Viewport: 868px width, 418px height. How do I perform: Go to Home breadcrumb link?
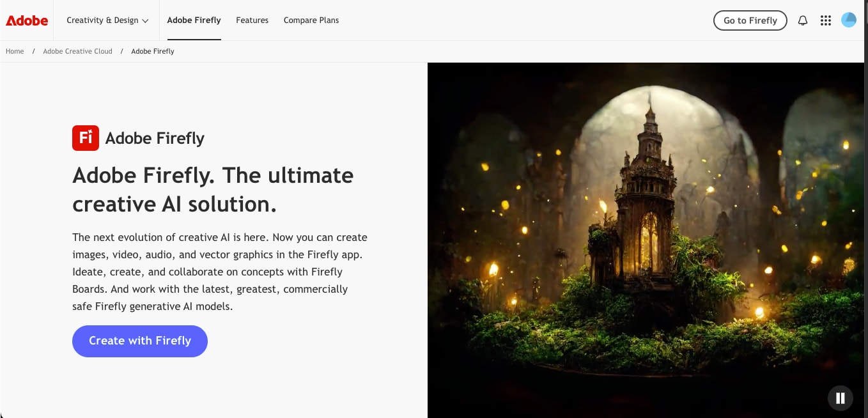click(15, 51)
